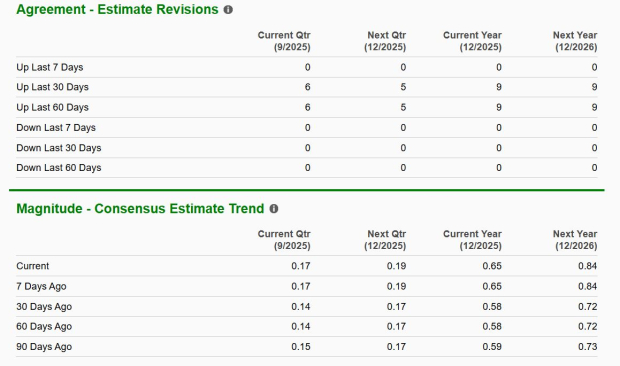This screenshot has height=366, width=620.
Task: Click 30 Days Ago Current Year estimate 0.58
Action: pos(492,307)
